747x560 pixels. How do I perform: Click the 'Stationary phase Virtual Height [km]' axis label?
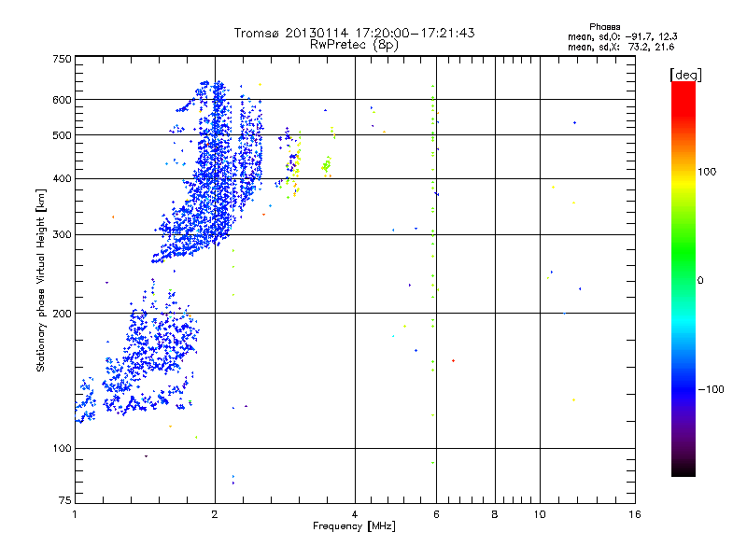click(41, 280)
